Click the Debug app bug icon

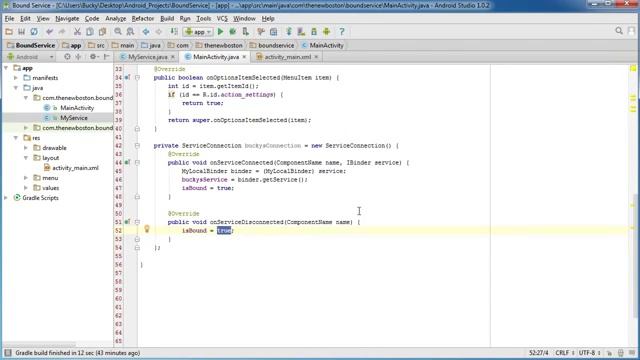pyautogui.click(x=233, y=31)
